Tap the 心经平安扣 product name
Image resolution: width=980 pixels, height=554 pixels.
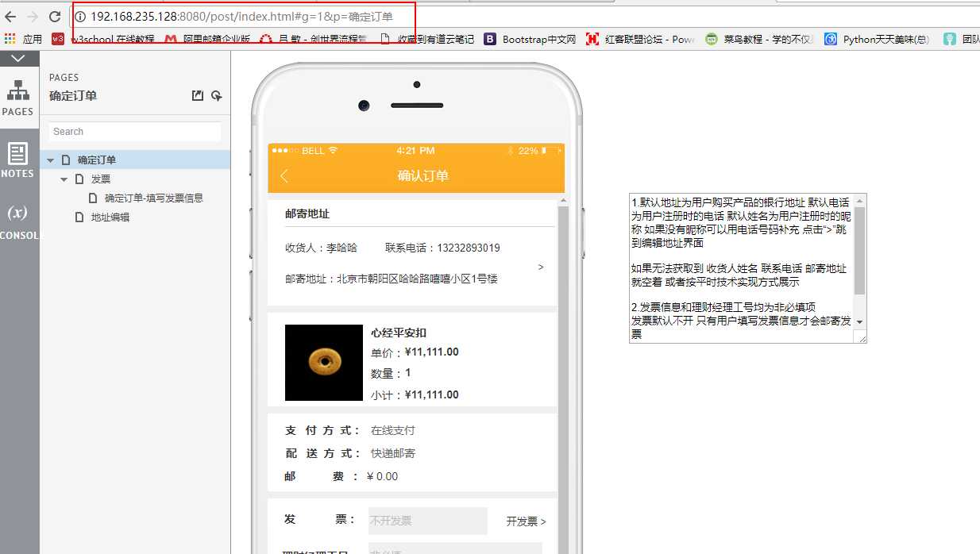point(399,333)
